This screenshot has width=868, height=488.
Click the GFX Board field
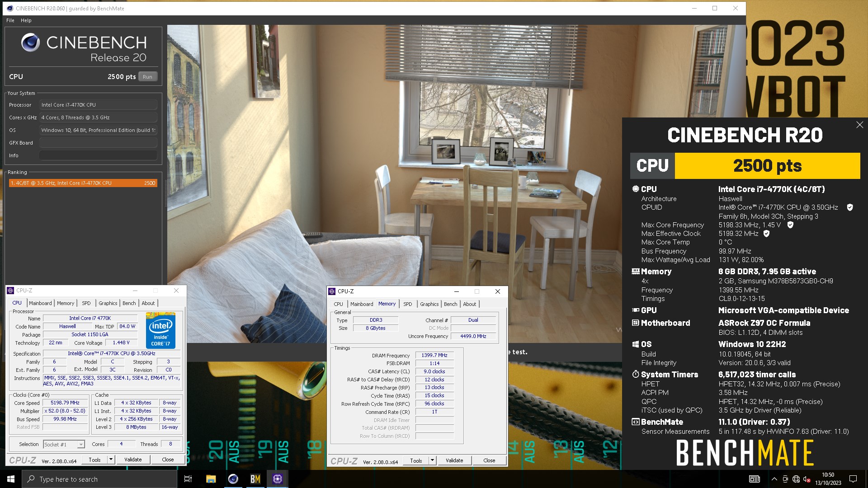pos(98,143)
